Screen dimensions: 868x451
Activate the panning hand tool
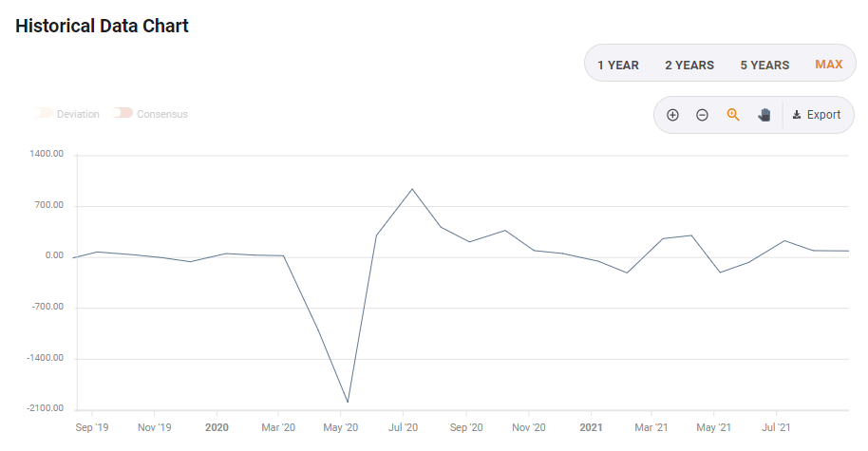pos(764,115)
